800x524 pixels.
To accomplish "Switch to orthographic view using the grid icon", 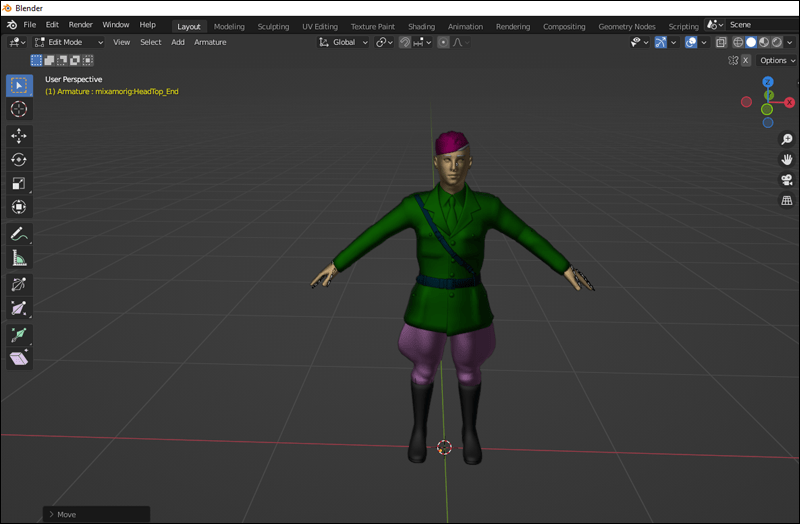I will [787, 201].
